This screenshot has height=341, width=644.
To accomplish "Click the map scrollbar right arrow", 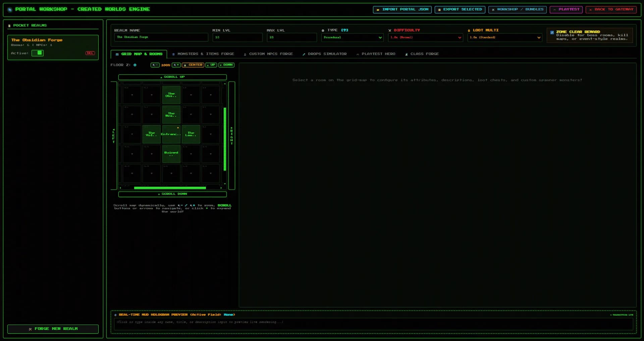I will [221, 188].
